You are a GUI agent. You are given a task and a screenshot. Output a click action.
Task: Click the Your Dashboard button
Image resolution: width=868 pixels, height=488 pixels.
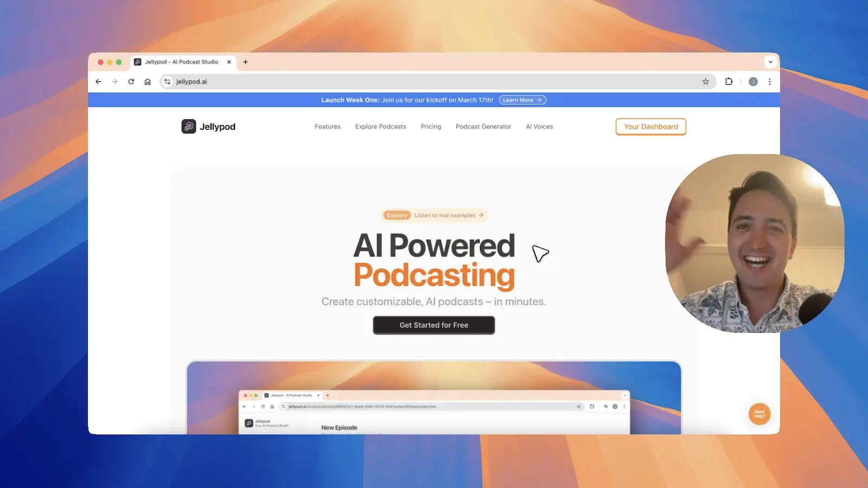point(651,126)
